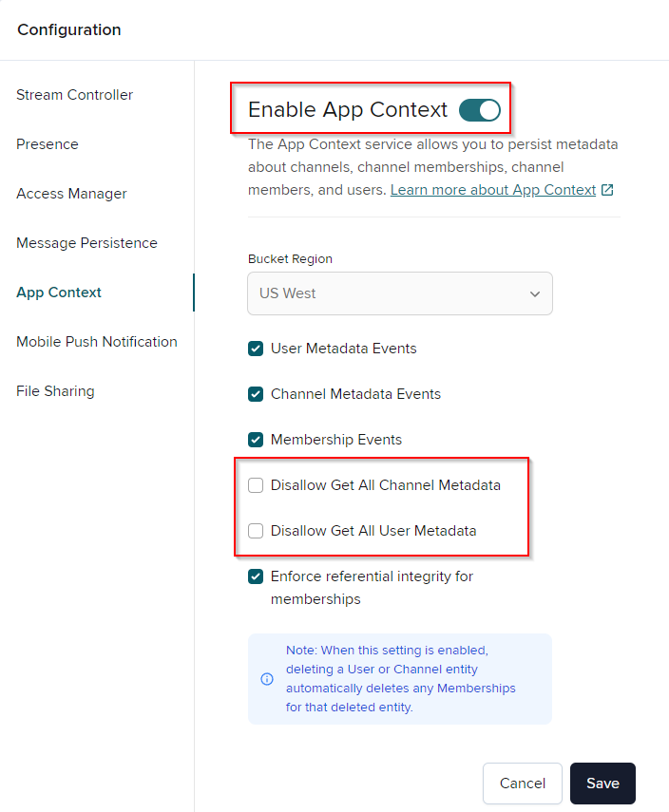Click the chevron arrow in US West selector
669x812 pixels.
click(x=534, y=294)
